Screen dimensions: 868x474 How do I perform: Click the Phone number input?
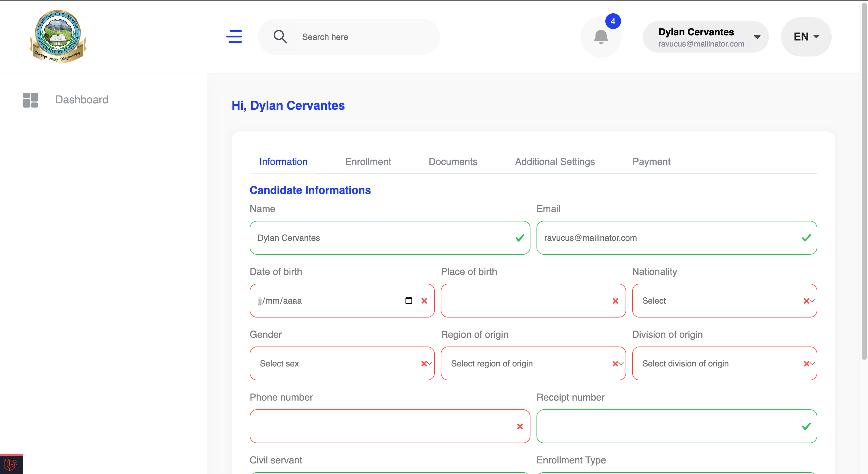pyautogui.click(x=389, y=427)
